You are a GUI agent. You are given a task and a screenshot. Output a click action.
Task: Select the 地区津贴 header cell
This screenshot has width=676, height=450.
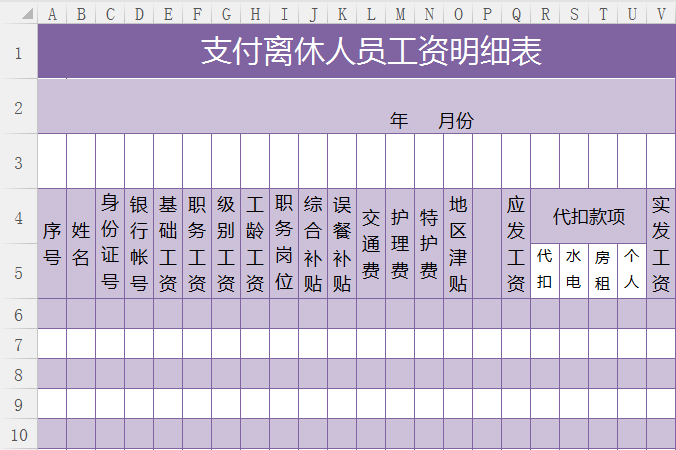pyautogui.click(x=458, y=243)
